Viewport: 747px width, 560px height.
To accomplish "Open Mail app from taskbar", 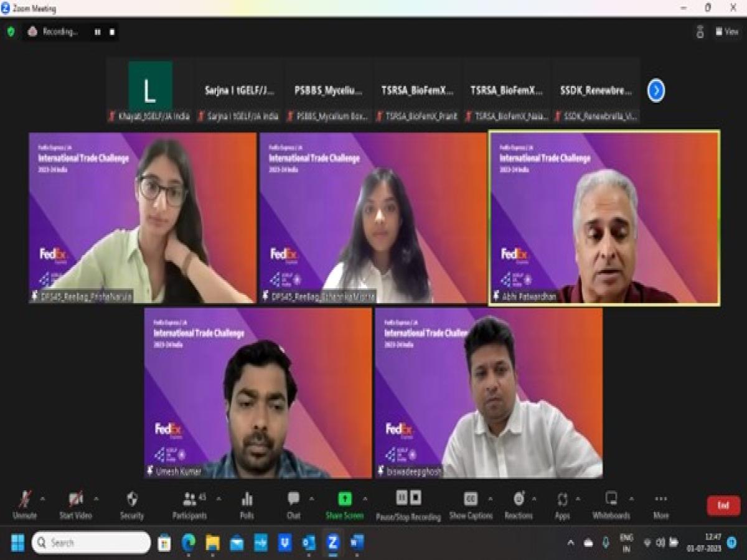I will [x=237, y=543].
